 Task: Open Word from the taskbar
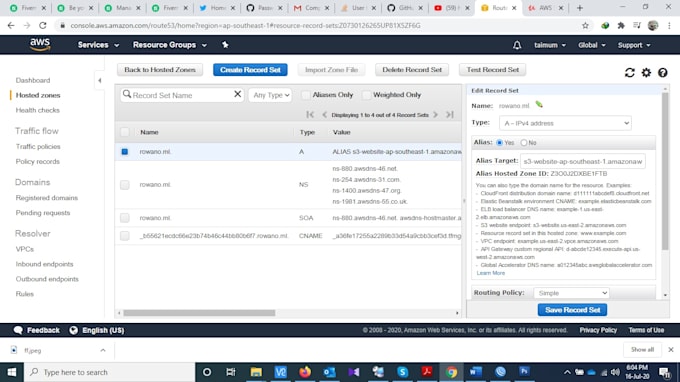(476, 372)
